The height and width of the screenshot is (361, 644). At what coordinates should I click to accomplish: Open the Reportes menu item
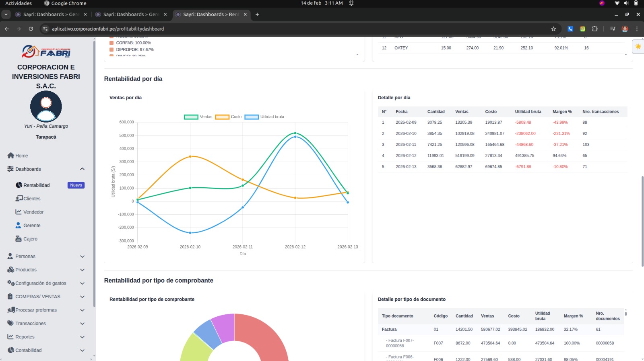coord(25,337)
